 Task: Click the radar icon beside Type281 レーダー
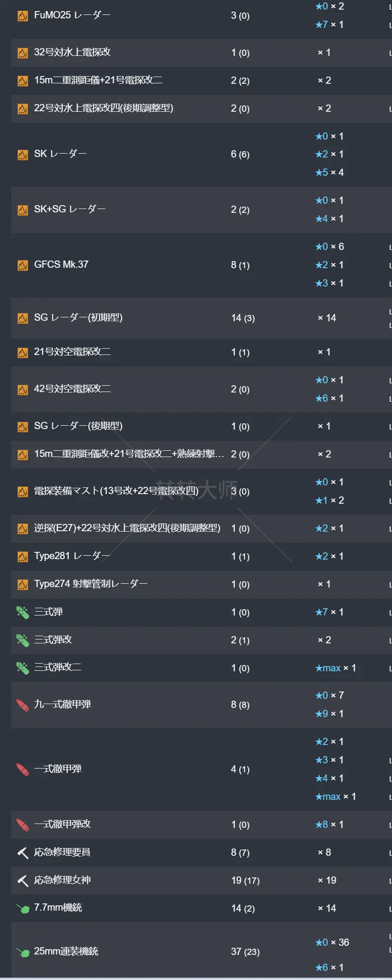coord(22,556)
